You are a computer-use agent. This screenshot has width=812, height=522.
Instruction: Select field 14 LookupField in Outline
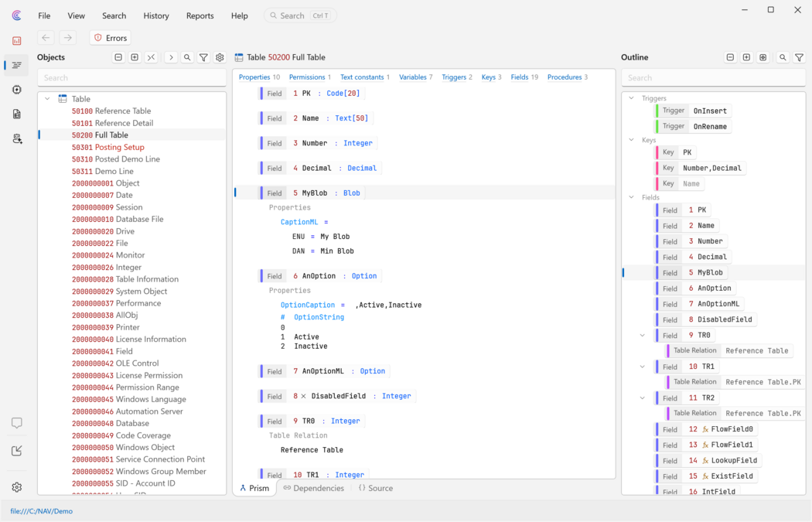pyautogui.click(x=708, y=460)
